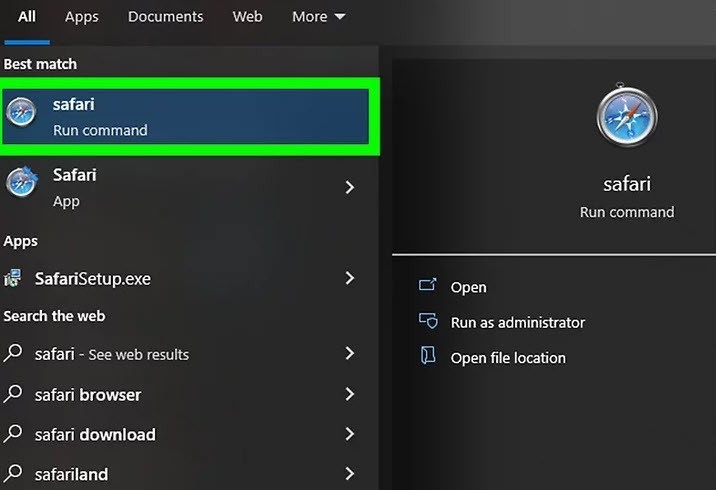This screenshot has width=716, height=490.
Task: Click the Safari compass icon in best match
Action: (21, 112)
